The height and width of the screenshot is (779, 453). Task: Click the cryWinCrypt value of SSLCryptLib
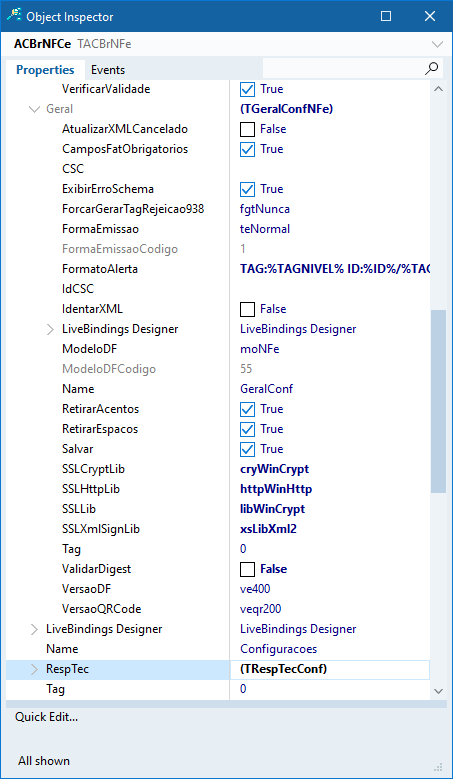274,469
